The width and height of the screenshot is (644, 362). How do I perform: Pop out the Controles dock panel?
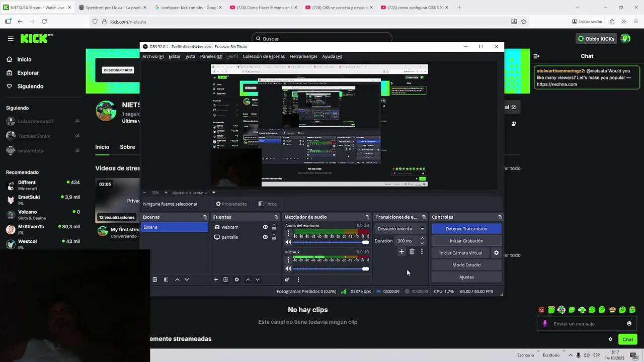500,217
